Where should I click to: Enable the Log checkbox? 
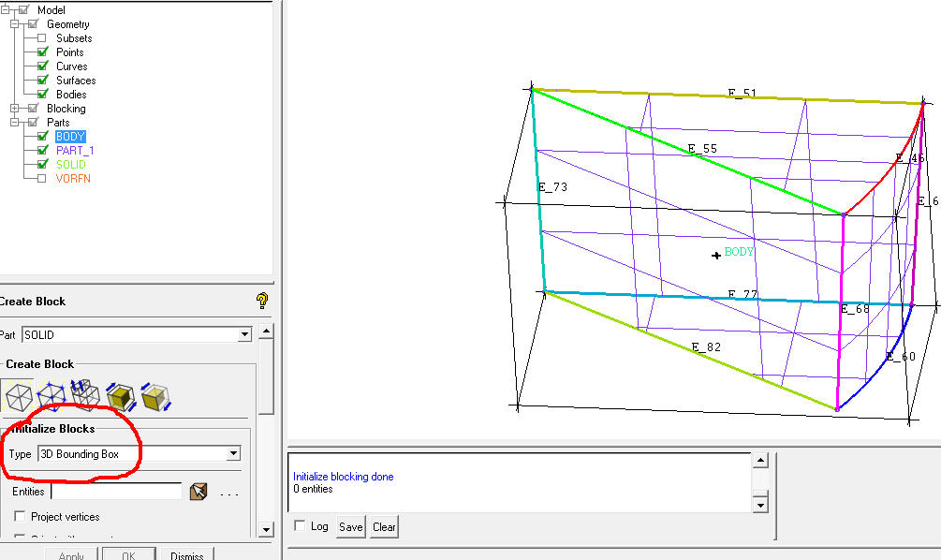tap(300, 525)
